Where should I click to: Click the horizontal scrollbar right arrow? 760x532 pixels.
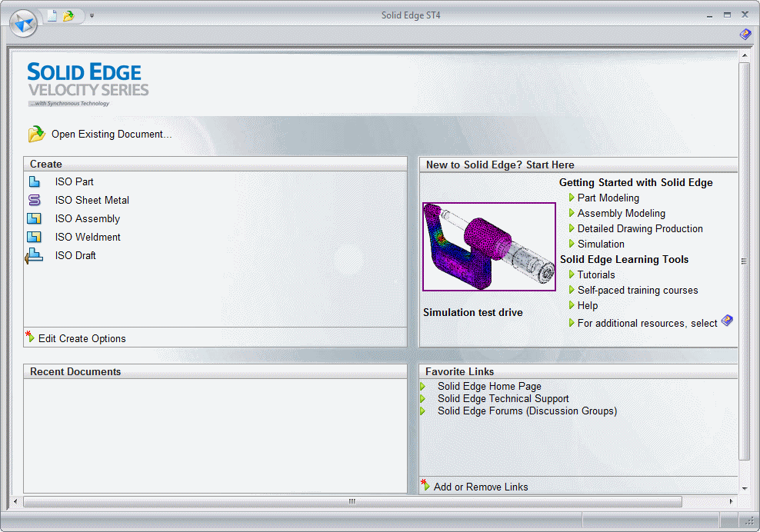731,501
